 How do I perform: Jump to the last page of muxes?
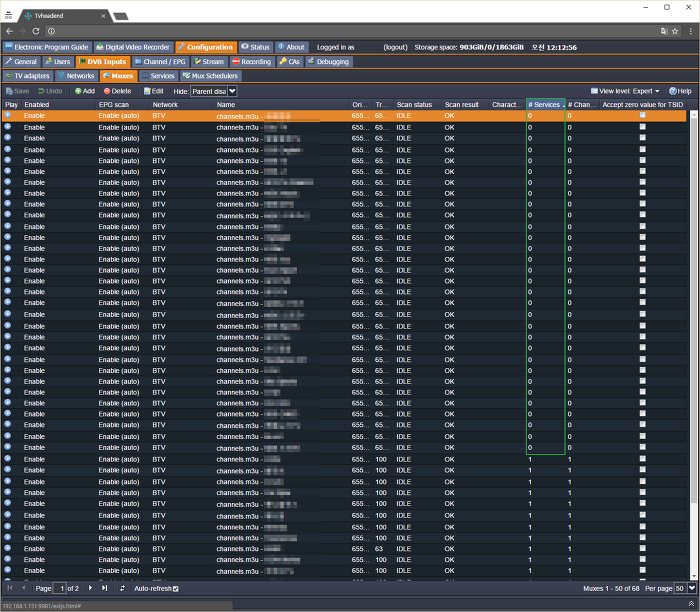tap(104, 588)
